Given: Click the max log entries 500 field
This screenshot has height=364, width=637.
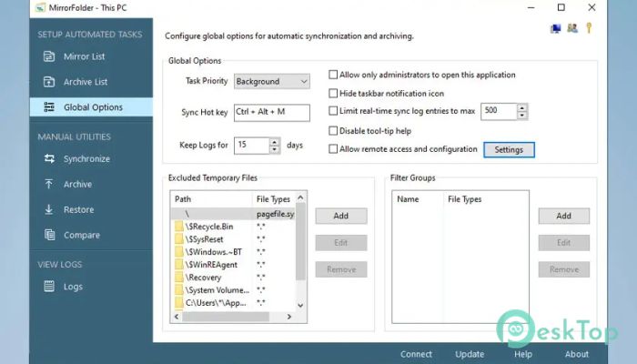Looking at the screenshot, I should click(x=499, y=111).
